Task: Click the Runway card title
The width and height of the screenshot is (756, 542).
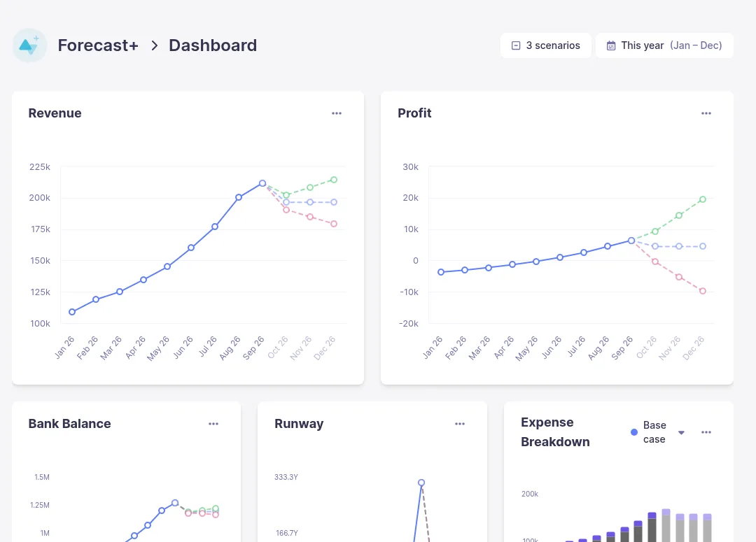Action: click(x=299, y=424)
